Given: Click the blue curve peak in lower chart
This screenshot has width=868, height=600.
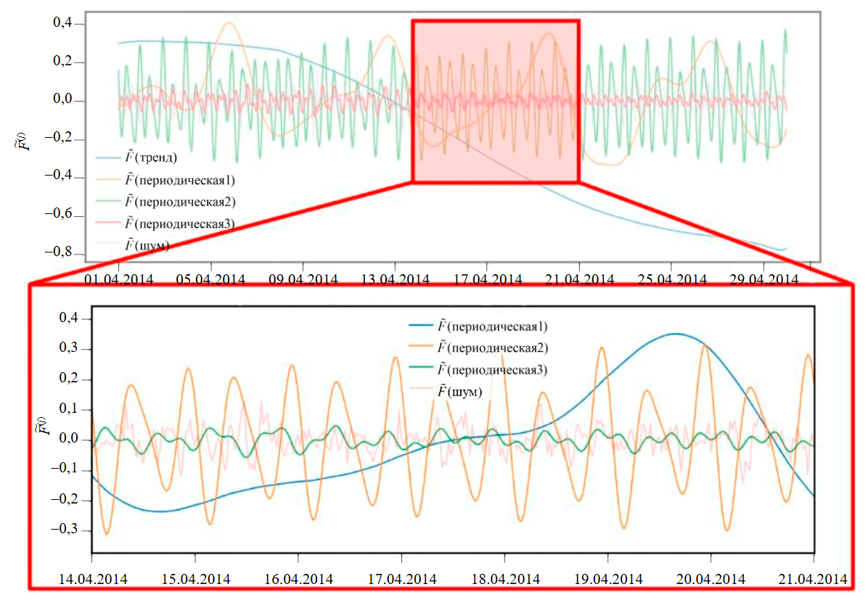Looking at the screenshot, I should tap(676, 334).
